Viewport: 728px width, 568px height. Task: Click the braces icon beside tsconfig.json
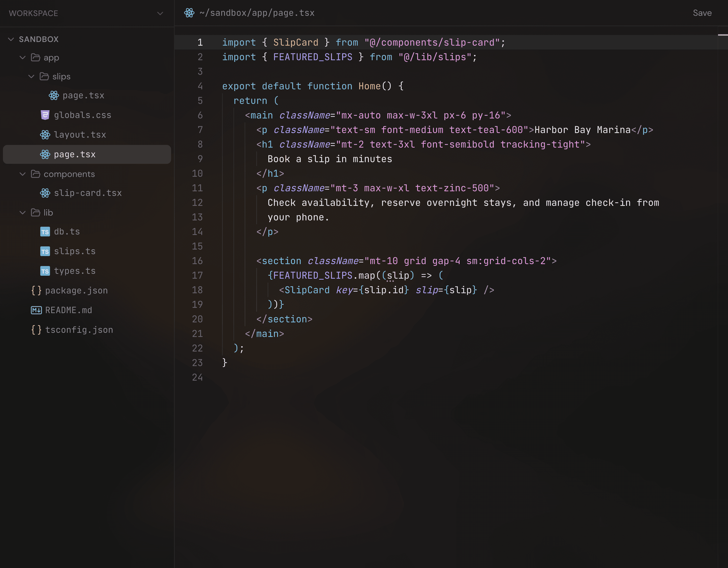pyautogui.click(x=36, y=330)
